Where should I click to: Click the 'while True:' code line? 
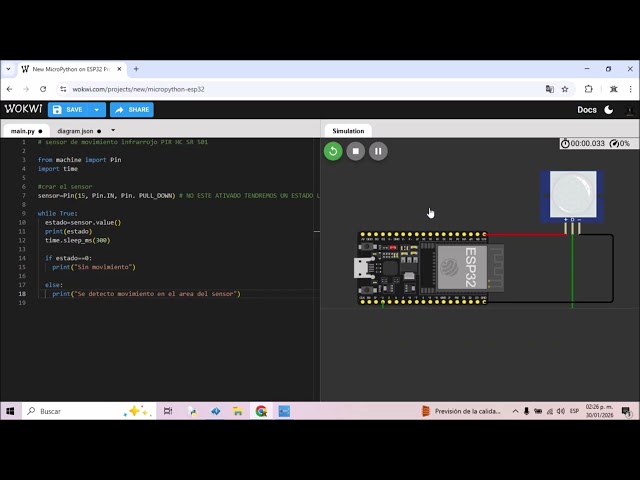[x=58, y=213]
